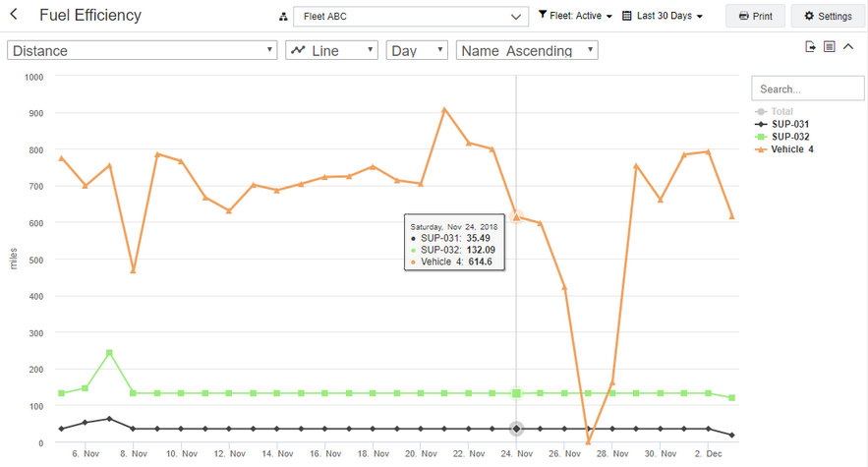This screenshot has height=467, width=868.
Task: Collapse the chart panel with the up chevron
Action: pos(848,47)
